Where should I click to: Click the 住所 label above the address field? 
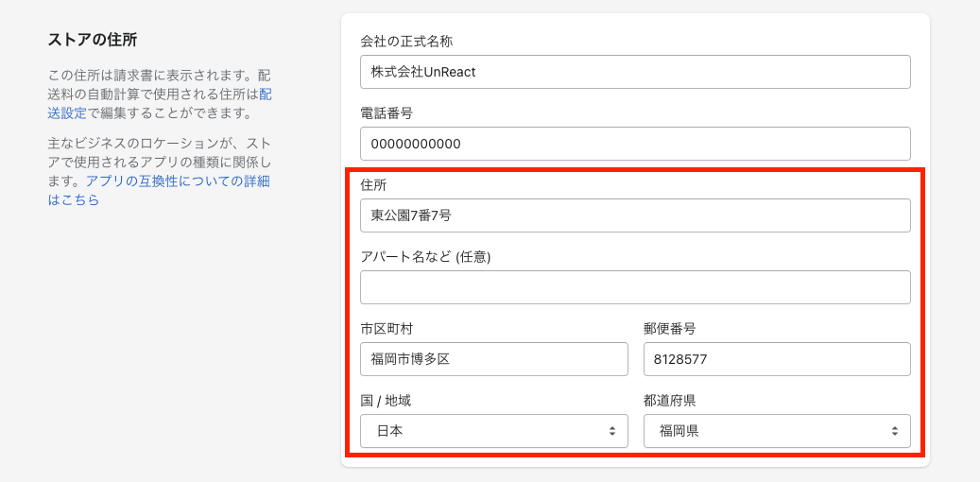coord(373,185)
